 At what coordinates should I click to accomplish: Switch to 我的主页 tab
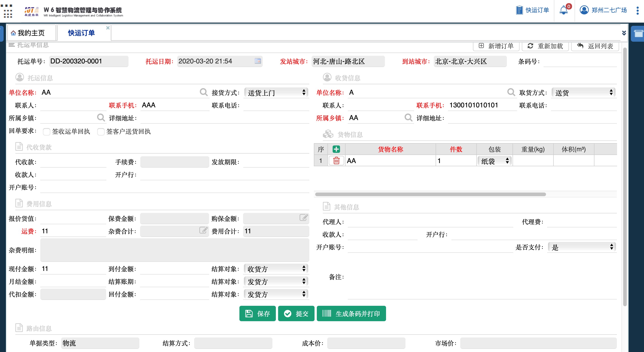pyautogui.click(x=31, y=33)
